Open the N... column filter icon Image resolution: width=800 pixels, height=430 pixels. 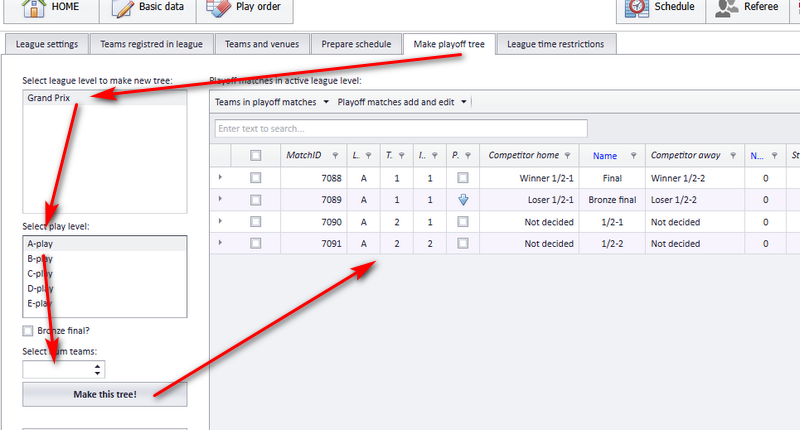coord(774,156)
